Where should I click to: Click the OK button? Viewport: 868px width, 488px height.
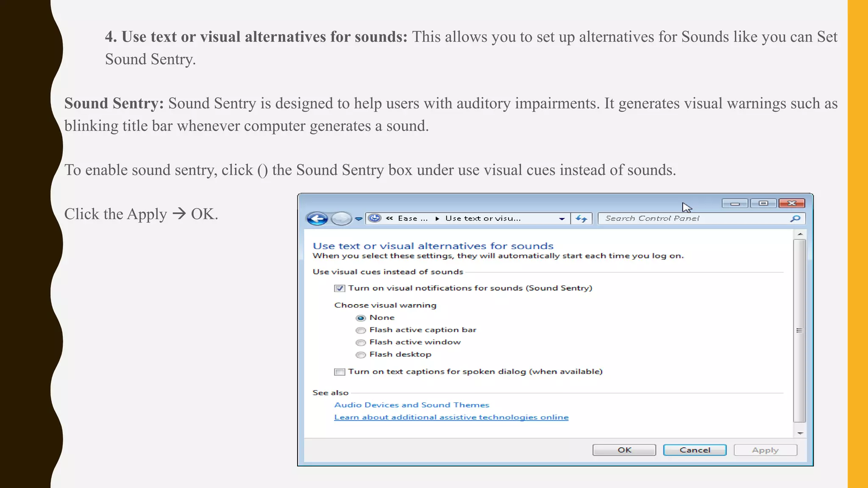point(624,450)
